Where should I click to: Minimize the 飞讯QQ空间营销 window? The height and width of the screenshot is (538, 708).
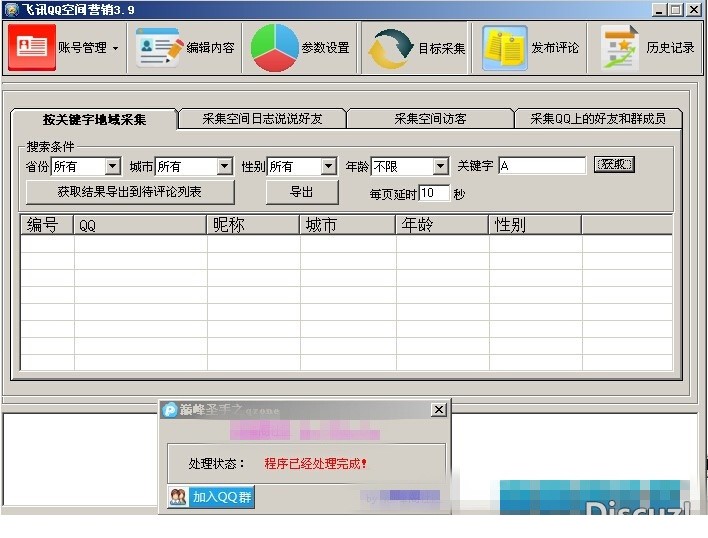click(659, 9)
